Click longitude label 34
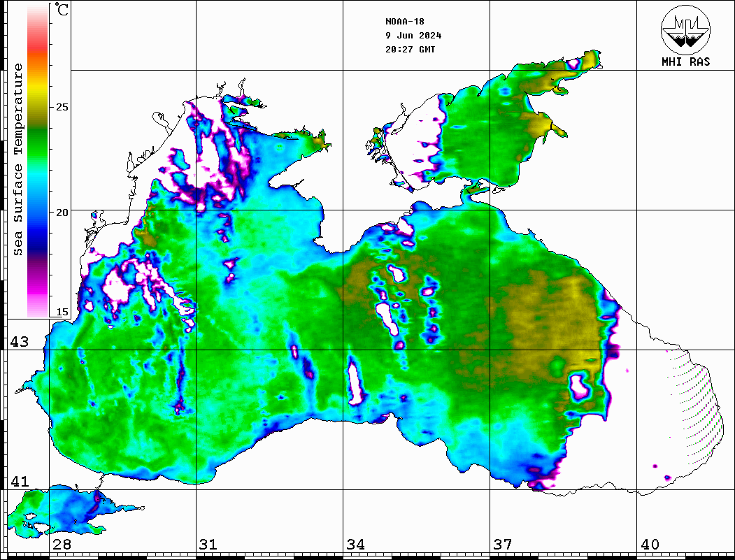Screen dimensions: 735x560 [356, 545]
